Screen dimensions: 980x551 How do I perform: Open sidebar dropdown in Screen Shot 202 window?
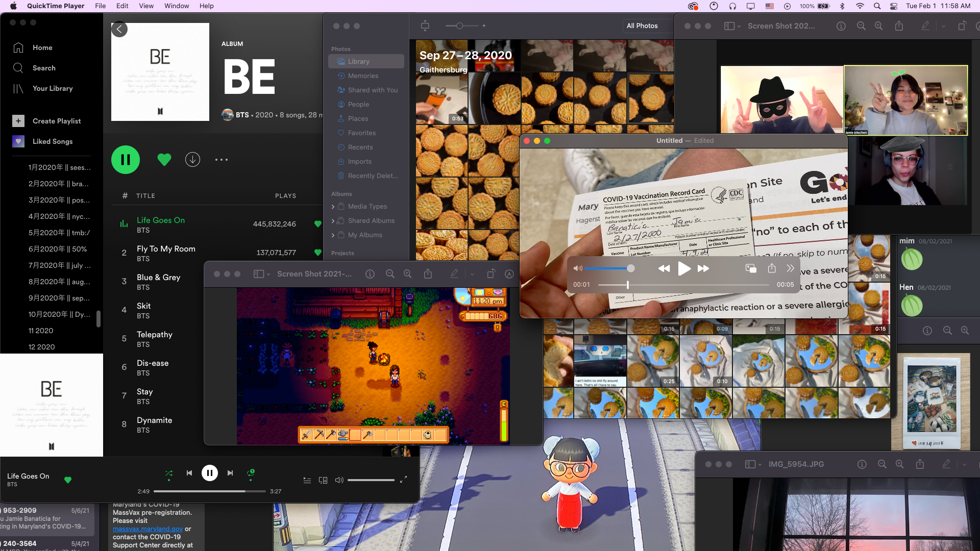pos(732,26)
